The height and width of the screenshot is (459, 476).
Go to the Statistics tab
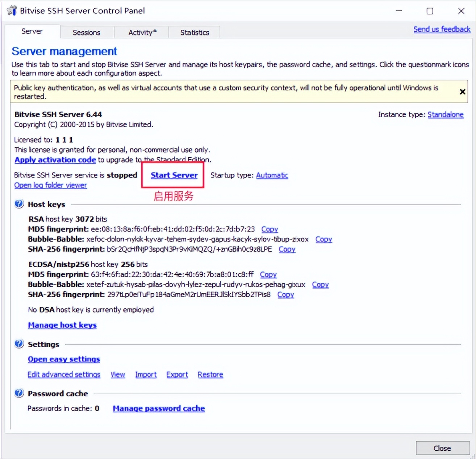(x=195, y=33)
